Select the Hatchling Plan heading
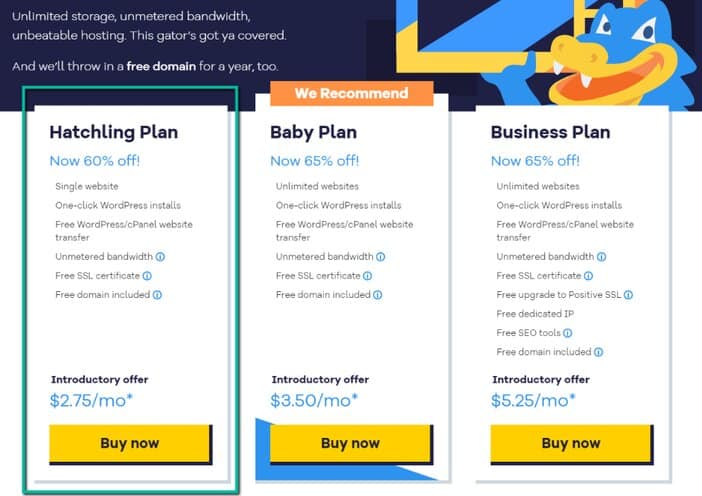 [x=114, y=133]
